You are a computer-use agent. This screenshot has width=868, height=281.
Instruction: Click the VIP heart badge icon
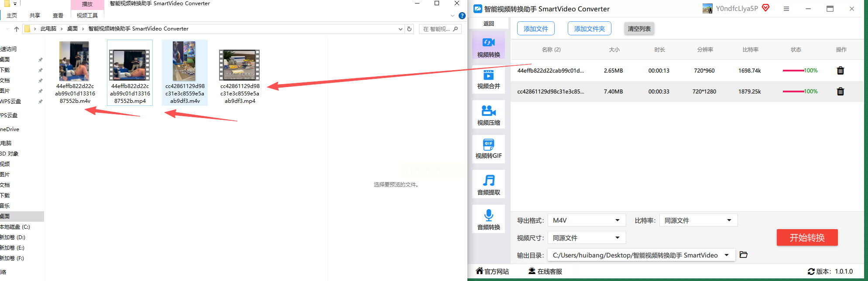(x=765, y=8)
